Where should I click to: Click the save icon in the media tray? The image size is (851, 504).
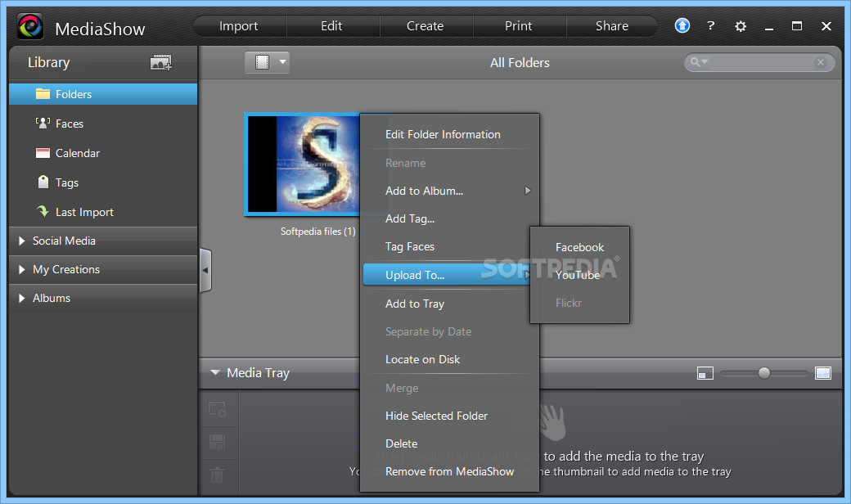218,442
